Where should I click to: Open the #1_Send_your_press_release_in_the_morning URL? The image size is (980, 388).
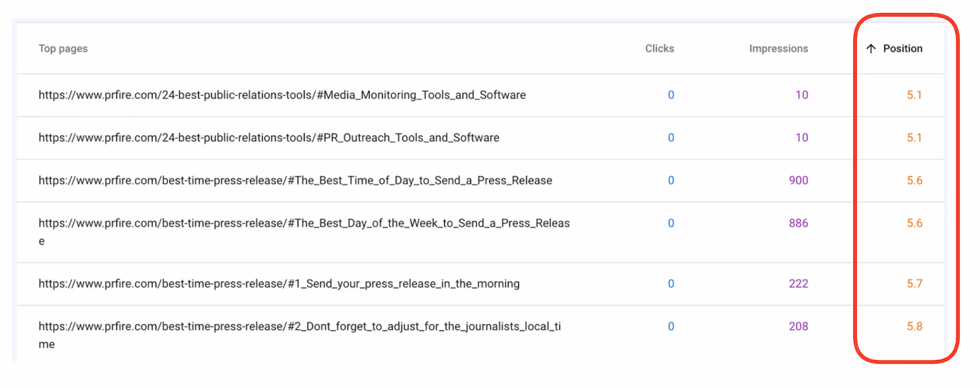click(279, 283)
